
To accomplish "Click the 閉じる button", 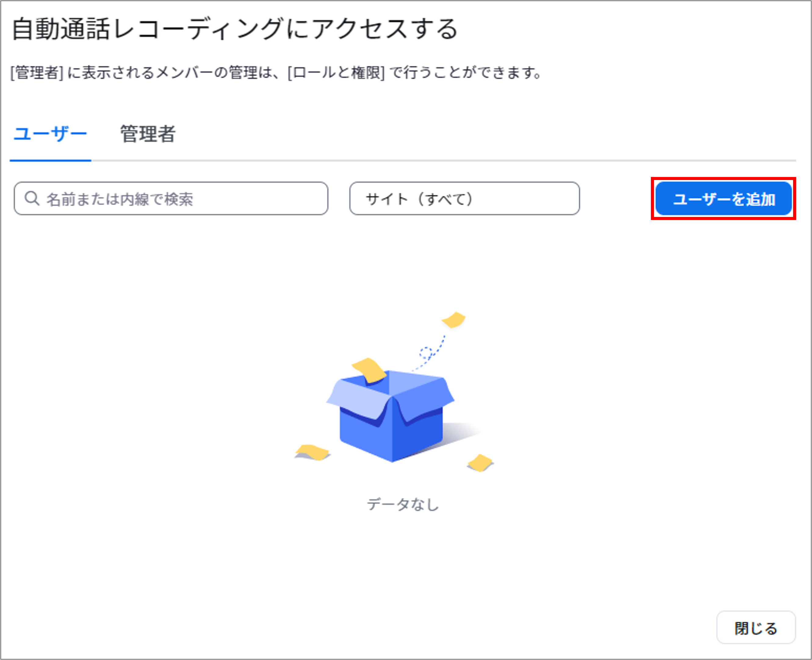I will pyautogui.click(x=756, y=628).
